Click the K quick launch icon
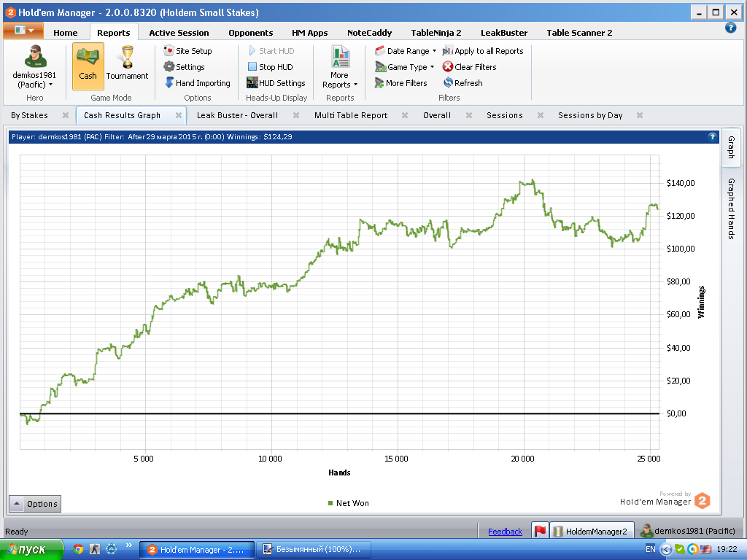Screen dimensions: 747x560 click(x=95, y=549)
